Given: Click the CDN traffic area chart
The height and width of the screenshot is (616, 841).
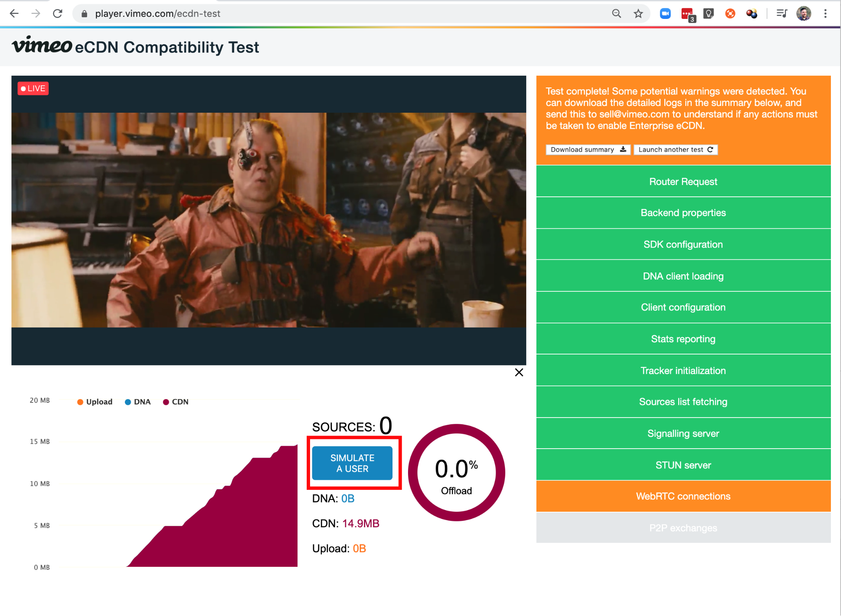Looking at the screenshot, I should pyautogui.click(x=212, y=506).
